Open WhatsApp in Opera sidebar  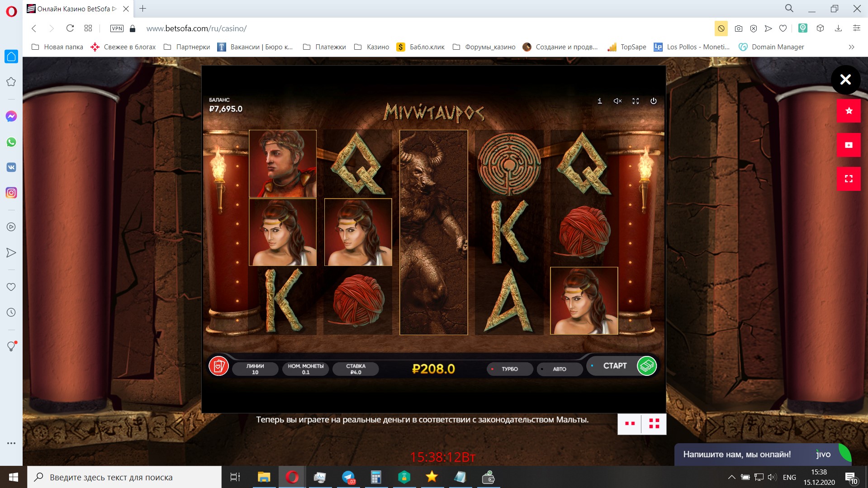[x=11, y=142]
